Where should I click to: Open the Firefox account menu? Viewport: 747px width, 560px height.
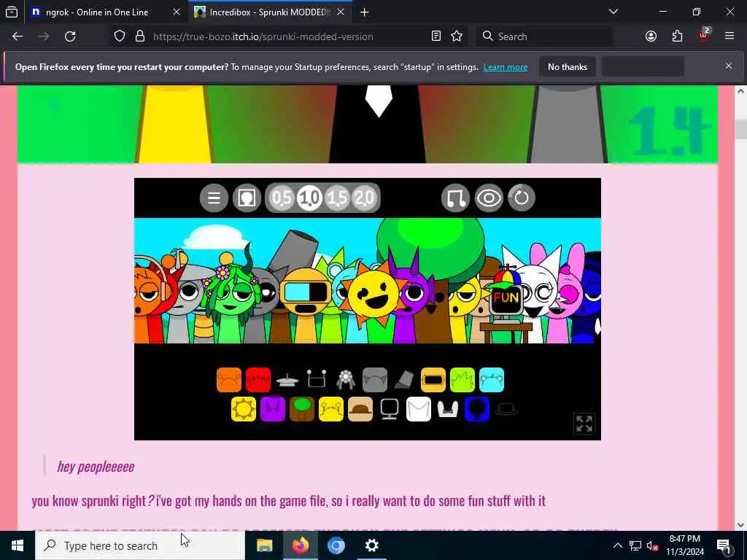(x=651, y=36)
